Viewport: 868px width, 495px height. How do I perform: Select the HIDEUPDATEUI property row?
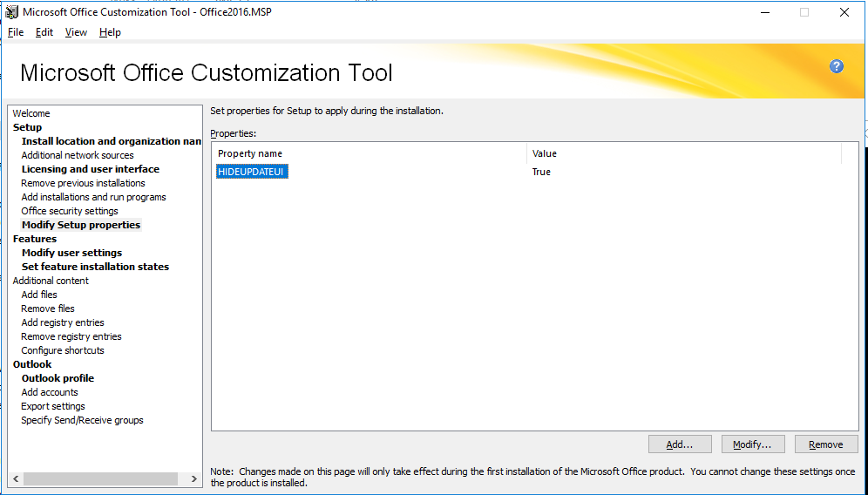252,172
